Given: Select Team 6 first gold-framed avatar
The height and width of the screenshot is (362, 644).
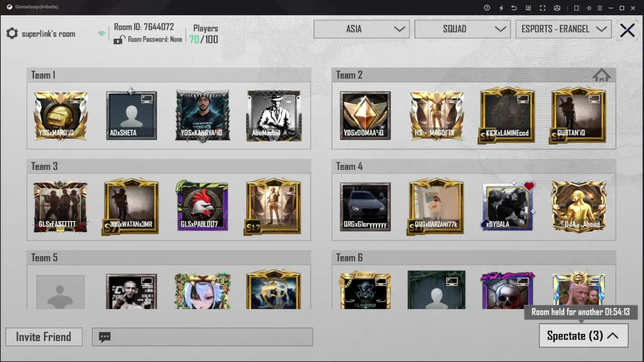Looking at the screenshot, I should coord(365,291).
